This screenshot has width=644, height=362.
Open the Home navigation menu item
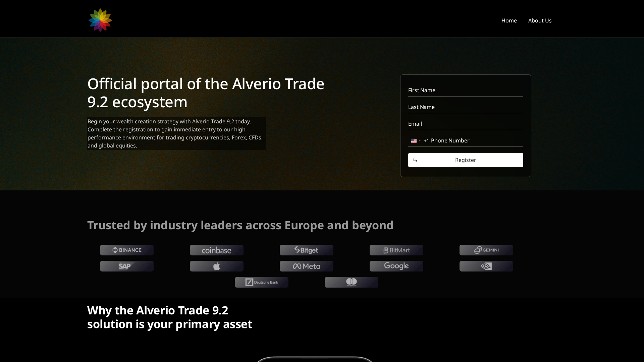click(x=509, y=20)
